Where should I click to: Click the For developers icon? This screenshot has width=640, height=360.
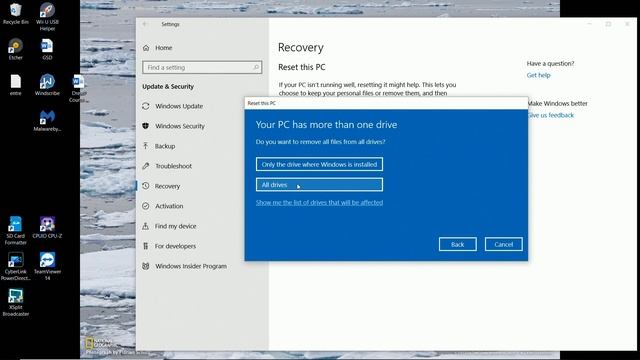146,246
